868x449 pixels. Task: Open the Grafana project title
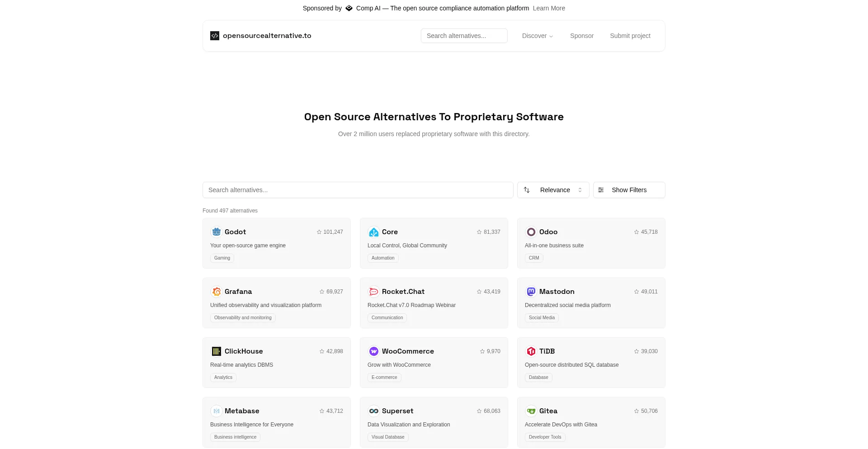coord(238,292)
